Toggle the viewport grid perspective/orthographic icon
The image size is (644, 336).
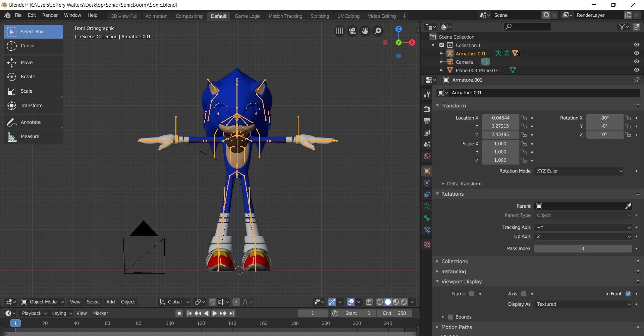click(x=339, y=31)
